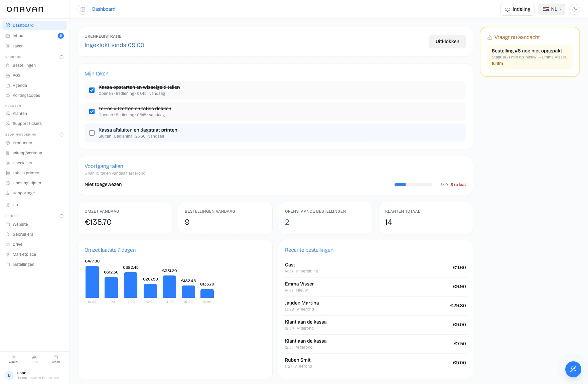588x384 pixels.
Task: Uncheck 'Terras uitzetten en tafels dekken'
Action: click(92, 112)
